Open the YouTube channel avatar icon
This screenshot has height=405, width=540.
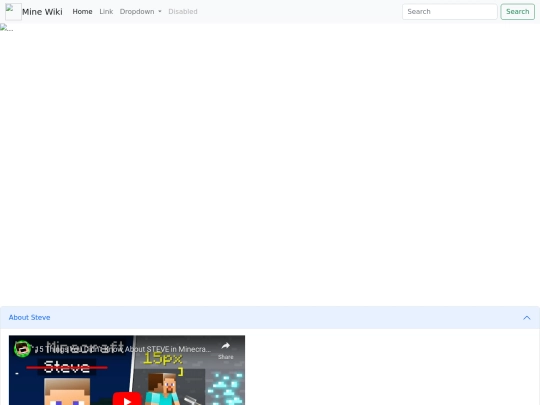(22, 349)
